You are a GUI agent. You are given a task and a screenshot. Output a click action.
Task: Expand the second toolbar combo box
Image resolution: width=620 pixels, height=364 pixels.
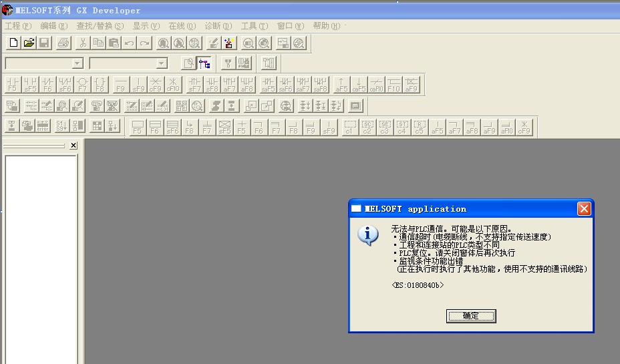click(162, 63)
